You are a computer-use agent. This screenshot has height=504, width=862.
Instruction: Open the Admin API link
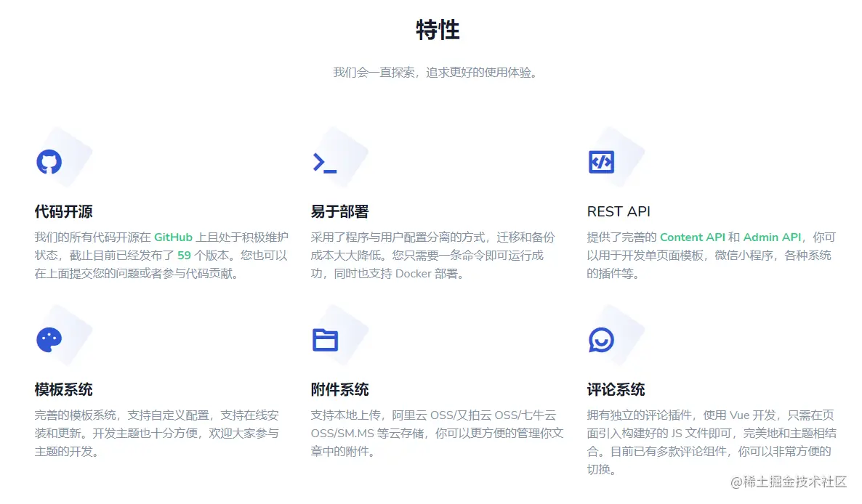[x=772, y=237]
